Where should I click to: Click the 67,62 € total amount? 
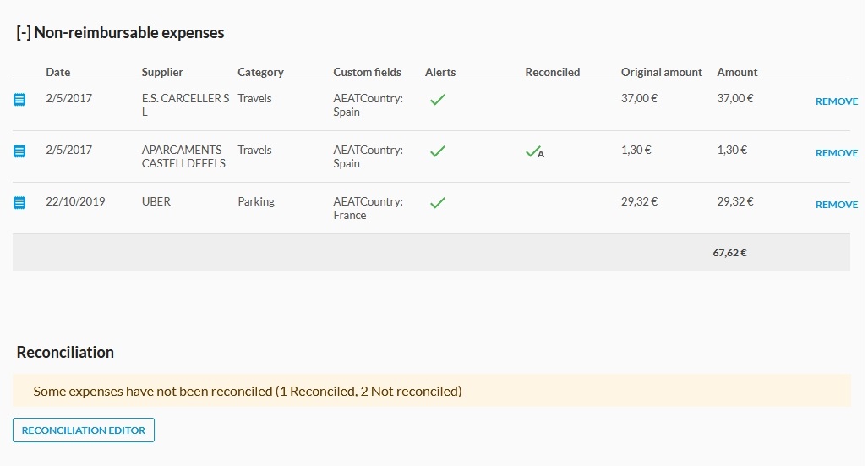tap(729, 252)
